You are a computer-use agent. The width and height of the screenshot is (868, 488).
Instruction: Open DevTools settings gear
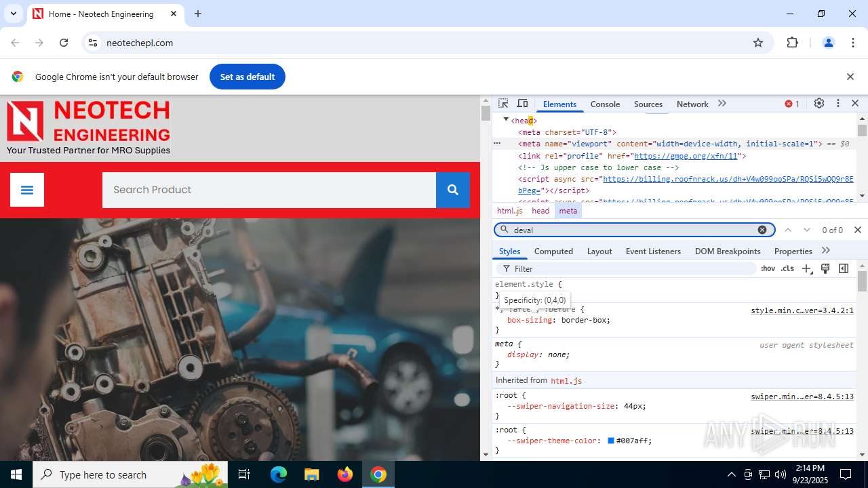[x=819, y=104]
